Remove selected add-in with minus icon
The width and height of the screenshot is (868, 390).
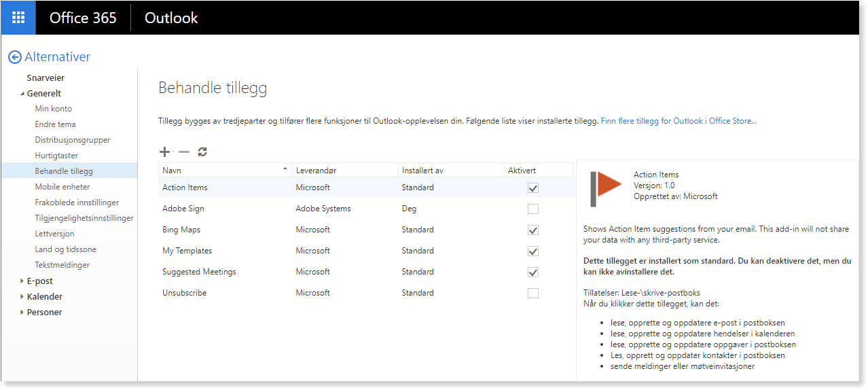[x=183, y=152]
